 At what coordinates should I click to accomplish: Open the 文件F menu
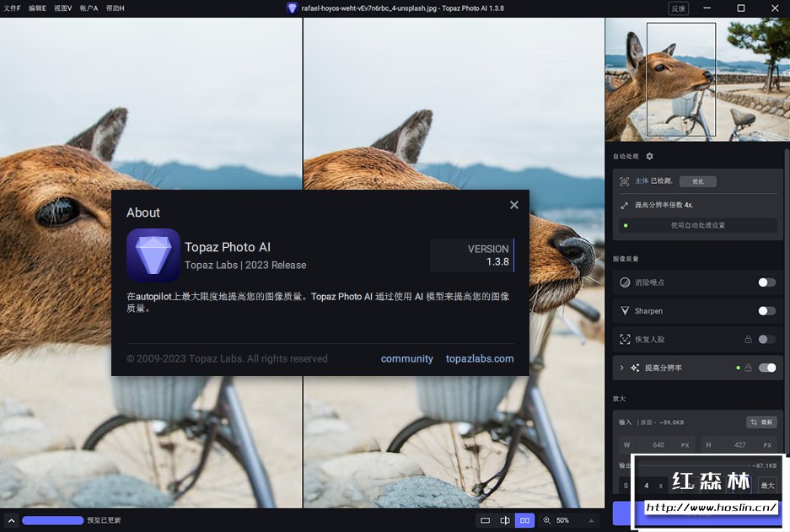click(12, 8)
